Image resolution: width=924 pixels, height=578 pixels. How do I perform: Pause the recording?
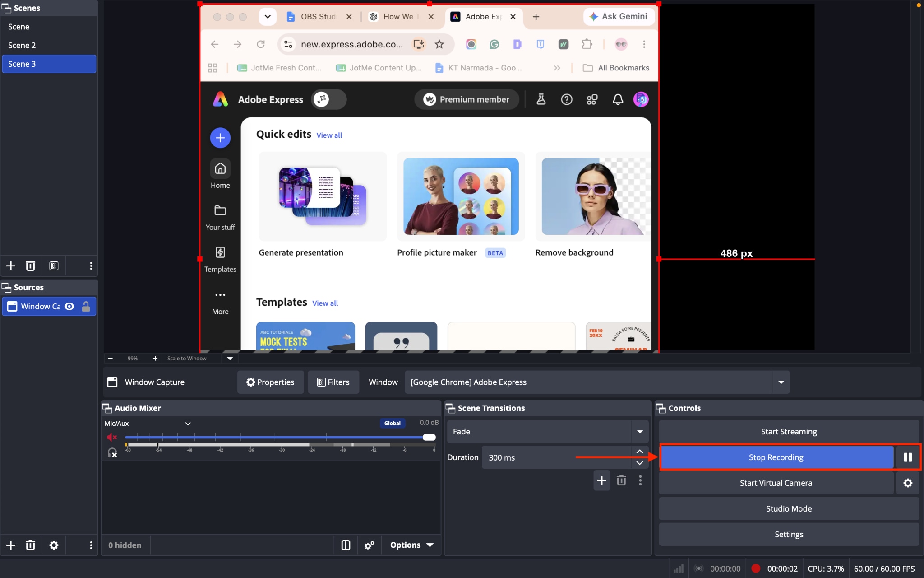pos(908,457)
